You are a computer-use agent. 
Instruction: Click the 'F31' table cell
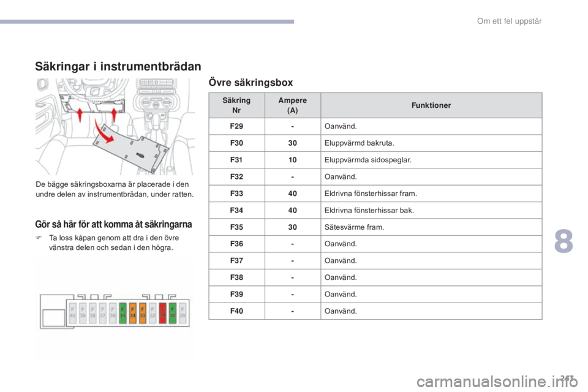click(236, 160)
